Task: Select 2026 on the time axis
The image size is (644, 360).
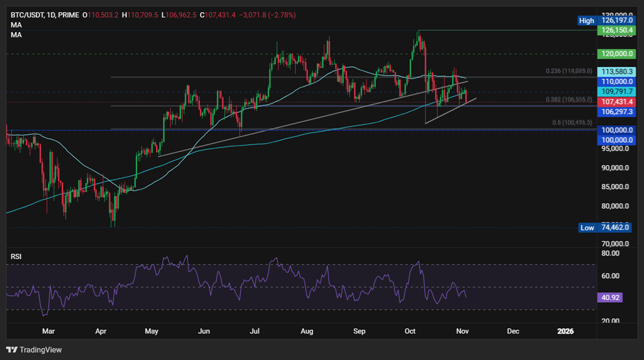Action: click(566, 332)
